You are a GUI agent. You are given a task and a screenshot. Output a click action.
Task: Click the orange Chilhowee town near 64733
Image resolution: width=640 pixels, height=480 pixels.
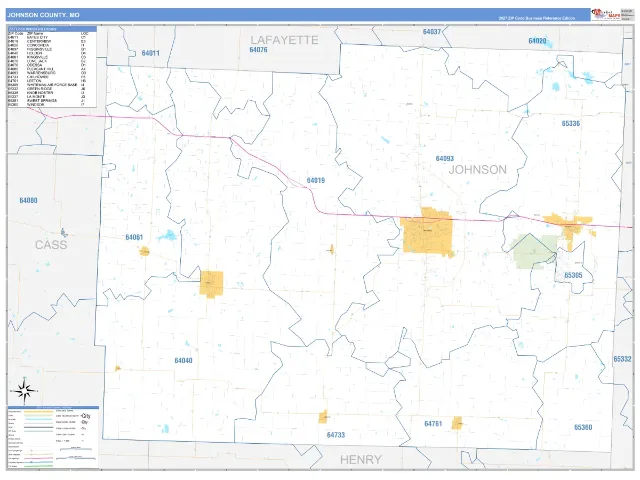[x=323, y=417]
